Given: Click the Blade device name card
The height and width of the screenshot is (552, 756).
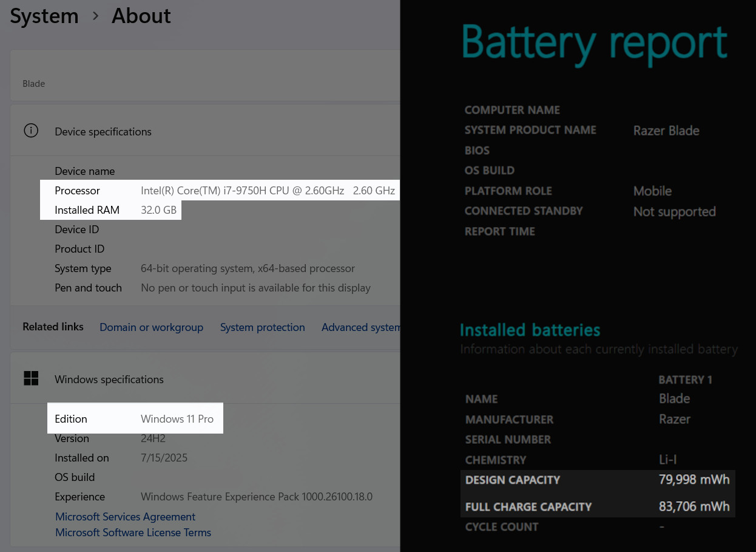Looking at the screenshot, I should pyautogui.click(x=205, y=76).
